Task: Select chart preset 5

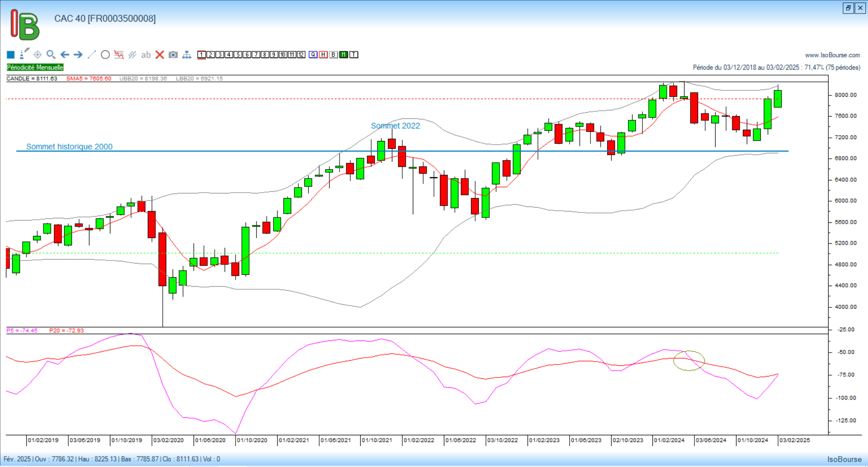Action: click(x=238, y=55)
